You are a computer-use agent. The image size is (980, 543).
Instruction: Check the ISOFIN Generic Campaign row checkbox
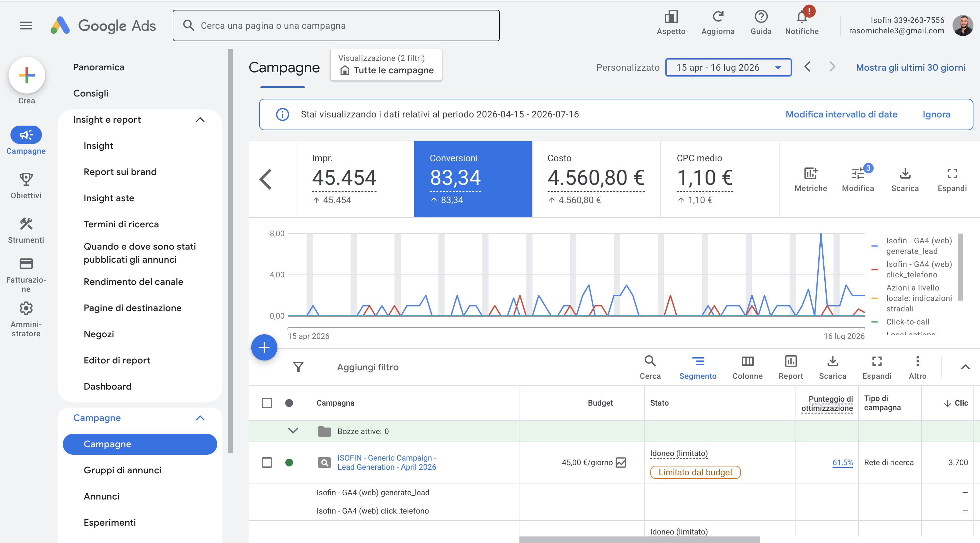coord(267,462)
